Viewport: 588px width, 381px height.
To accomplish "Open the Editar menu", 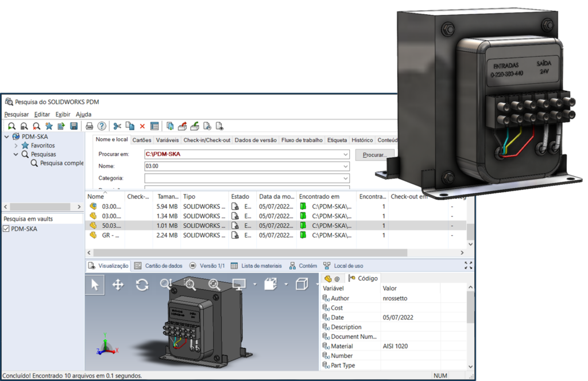I will pyautogui.click(x=42, y=114).
